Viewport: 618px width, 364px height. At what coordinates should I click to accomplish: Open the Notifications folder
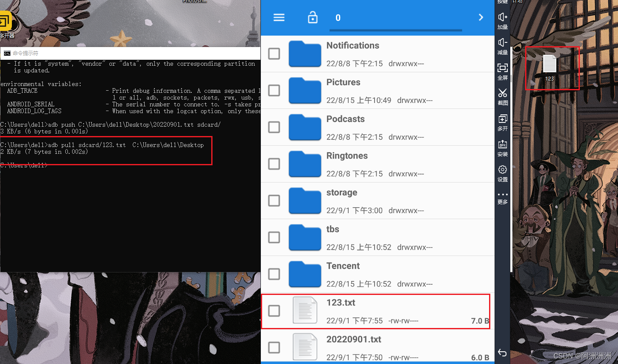tap(352, 45)
